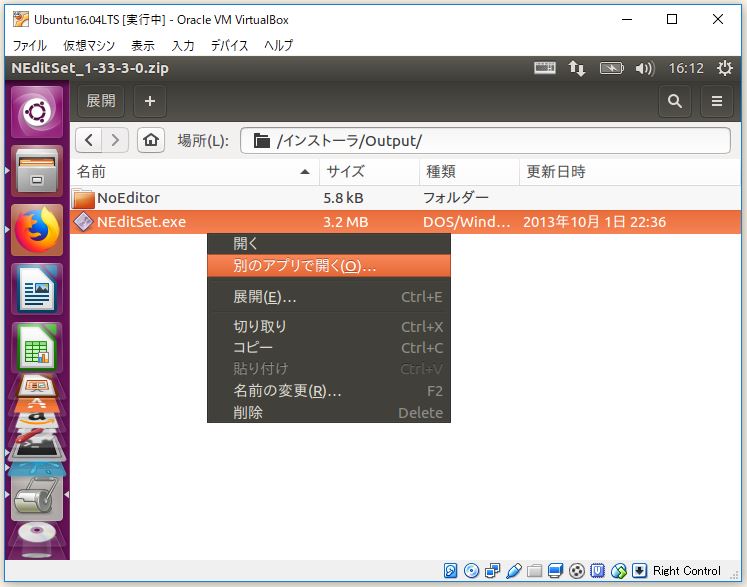Open the VirtualBox デバイス menu
747x587 pixels.
[x=229, y=46]
